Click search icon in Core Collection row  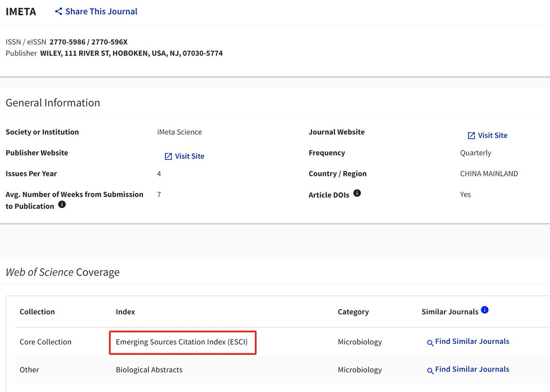pos(430,343)
